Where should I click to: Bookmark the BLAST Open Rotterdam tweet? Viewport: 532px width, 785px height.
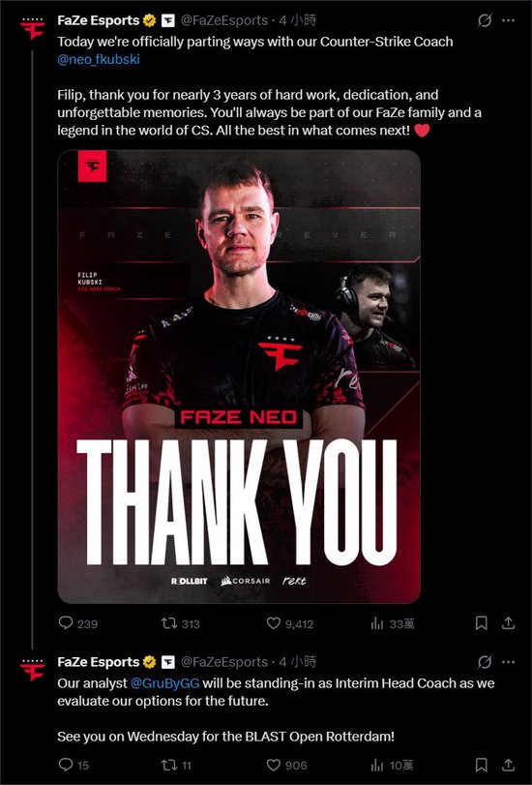[481, 765]
